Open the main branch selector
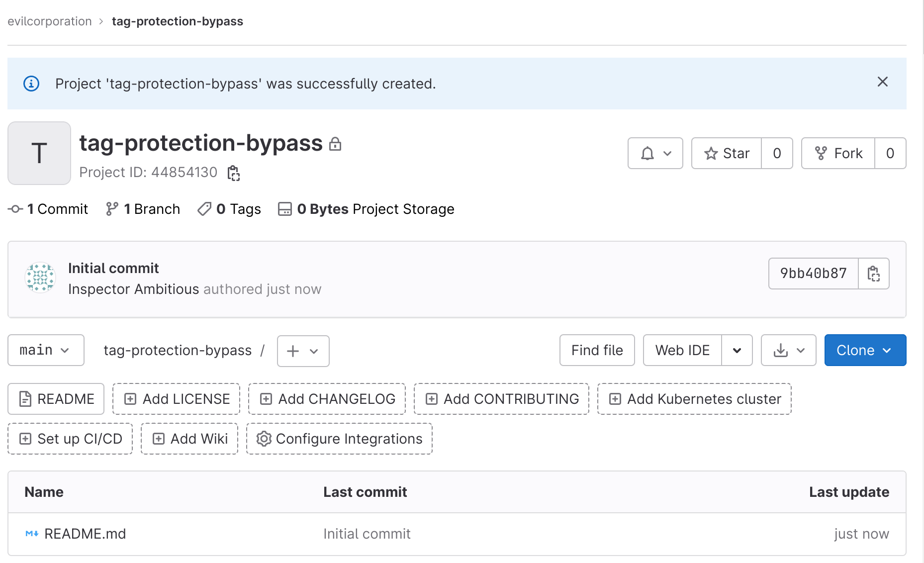 46,351
